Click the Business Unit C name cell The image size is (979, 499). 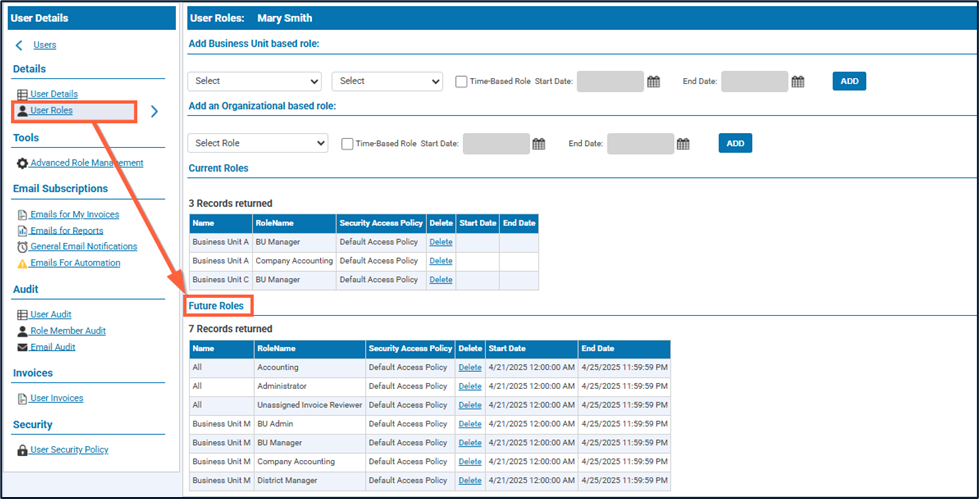(220, 280)
